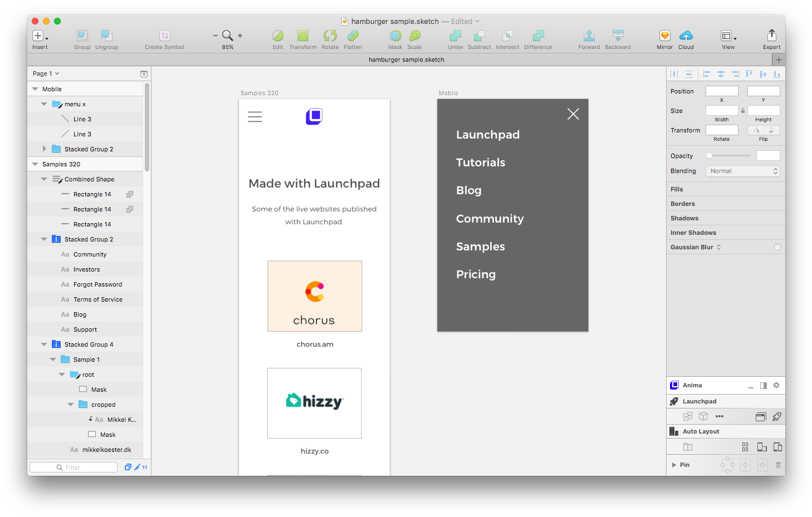The image size is (812, 517).
Task: Move layer Backward using toolbar
Action: (x=618, y=36)
